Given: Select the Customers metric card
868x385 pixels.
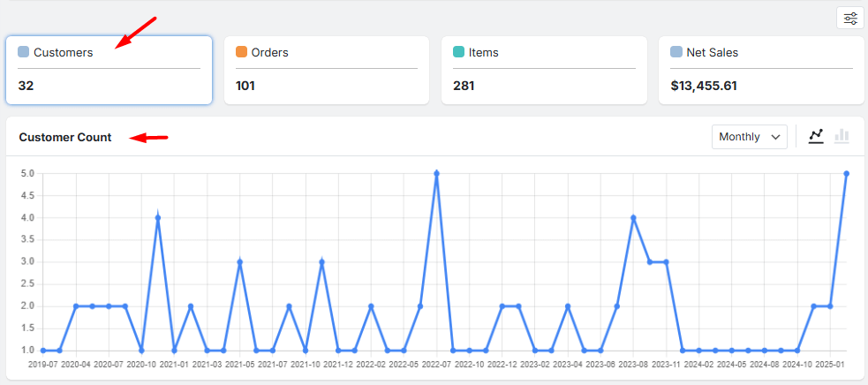Looking at the screenshot, I should [109, 70].
